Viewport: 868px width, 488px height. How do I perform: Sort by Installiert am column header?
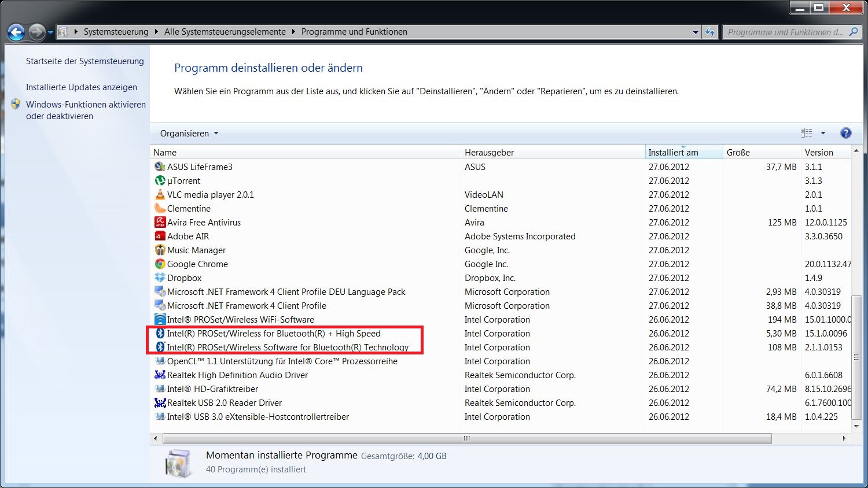[x=684, y=152]
